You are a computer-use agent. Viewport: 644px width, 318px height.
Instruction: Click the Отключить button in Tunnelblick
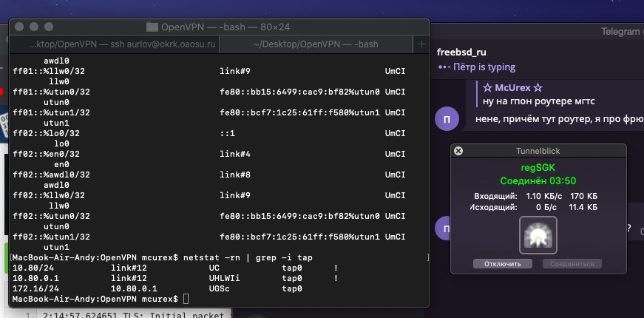[503, 264]
